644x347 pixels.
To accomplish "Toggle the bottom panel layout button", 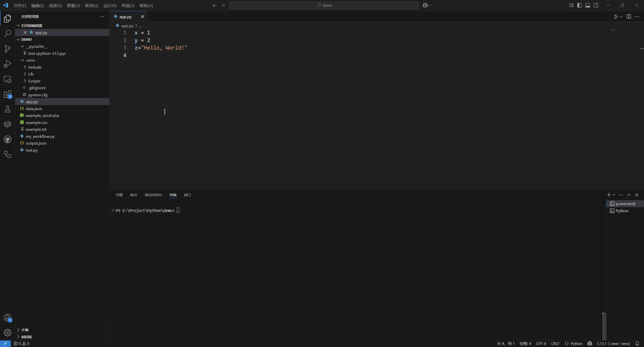I will pyautogui.click(x=588, y=5).
